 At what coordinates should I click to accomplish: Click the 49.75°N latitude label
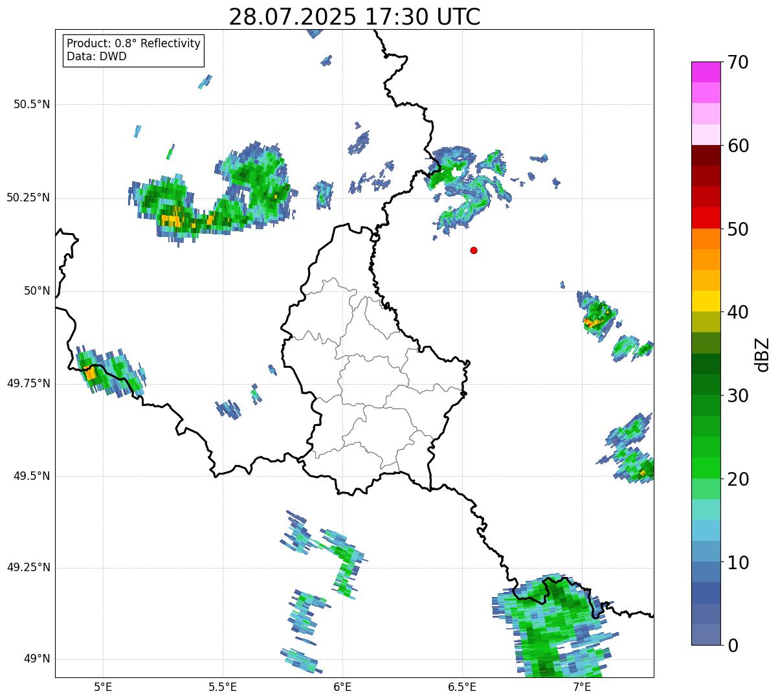(28, 383)
